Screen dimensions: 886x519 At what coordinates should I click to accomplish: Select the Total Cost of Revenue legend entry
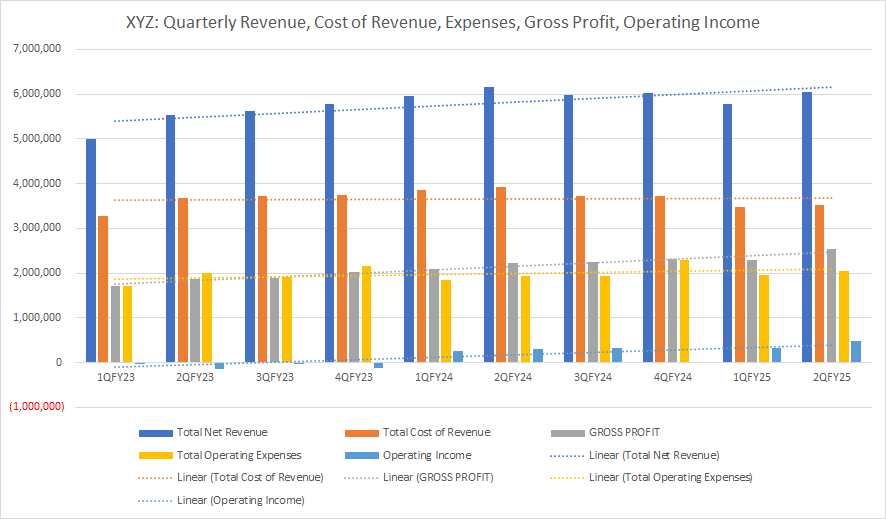pos(435,433)
